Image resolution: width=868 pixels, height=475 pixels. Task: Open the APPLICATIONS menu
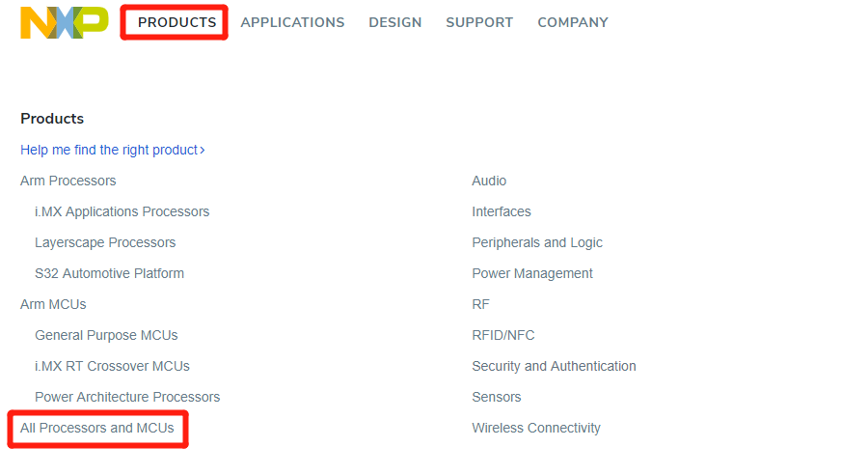[x=292, y=23]
